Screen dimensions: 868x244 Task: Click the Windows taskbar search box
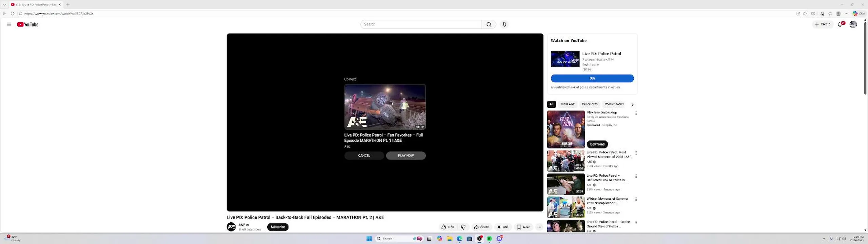tap(399, 239)
